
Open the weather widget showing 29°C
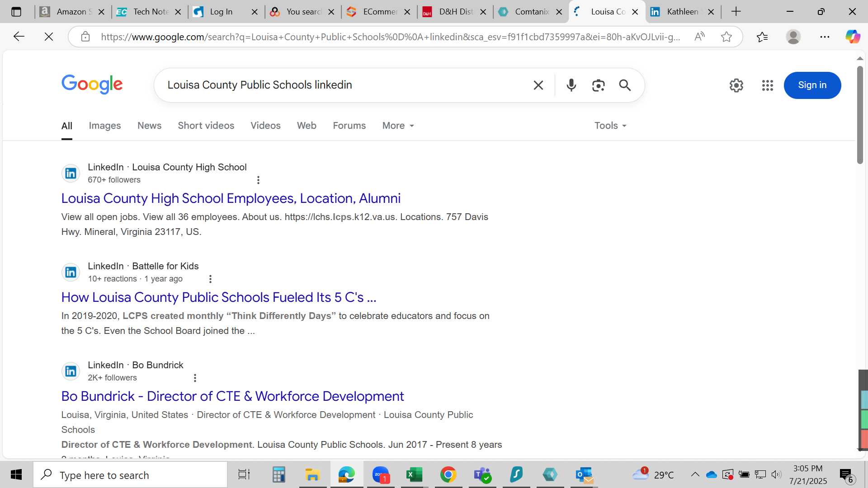point(653,474)
